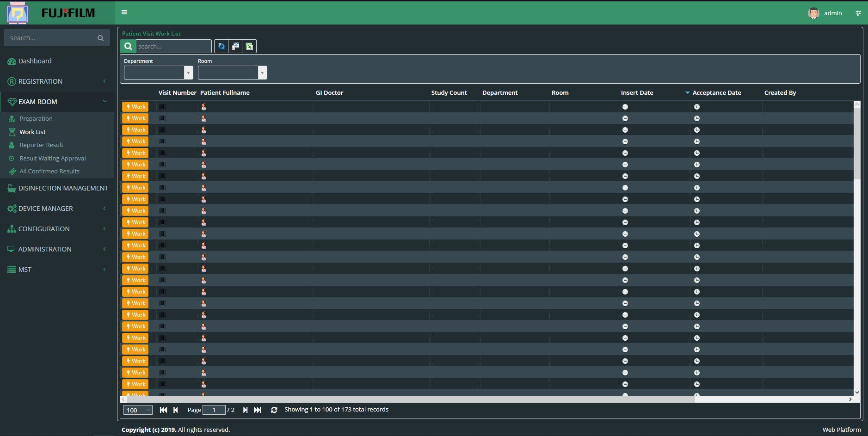
Task: Toggle sidebar with the hamburger menu icon
Action: click(x=124, y=12)
